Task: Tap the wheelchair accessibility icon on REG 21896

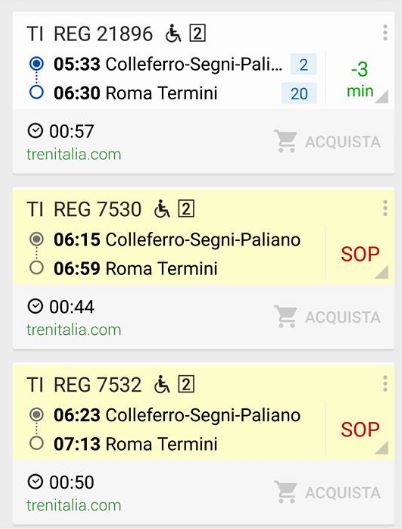Action: coord(173,33)
